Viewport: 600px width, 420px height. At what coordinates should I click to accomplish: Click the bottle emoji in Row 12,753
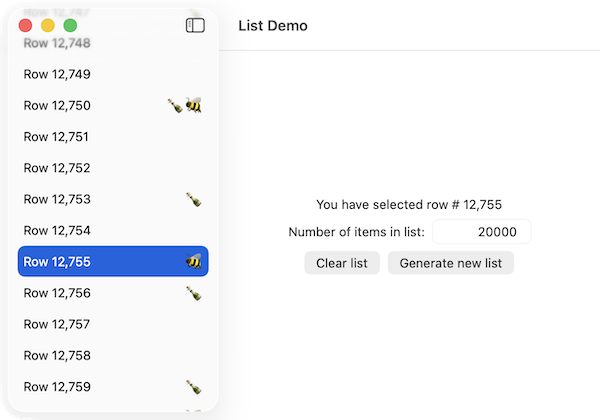point(193,199)
